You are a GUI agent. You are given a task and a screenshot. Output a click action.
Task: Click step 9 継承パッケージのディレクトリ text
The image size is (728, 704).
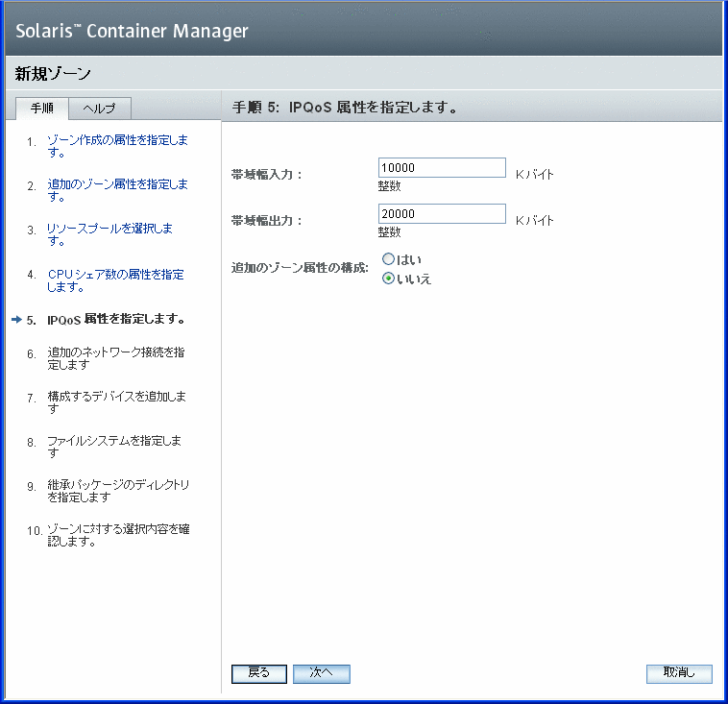tap(118, 491)
